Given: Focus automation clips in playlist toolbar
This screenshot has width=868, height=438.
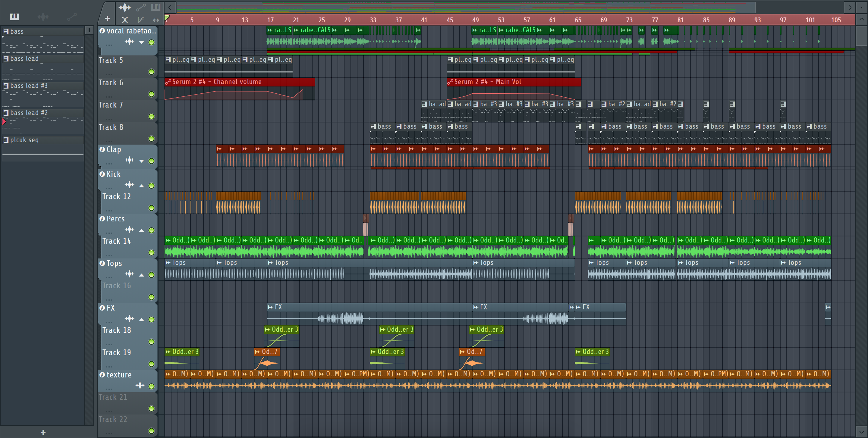Looking at the screenshot, I should [x=141, y=7].
